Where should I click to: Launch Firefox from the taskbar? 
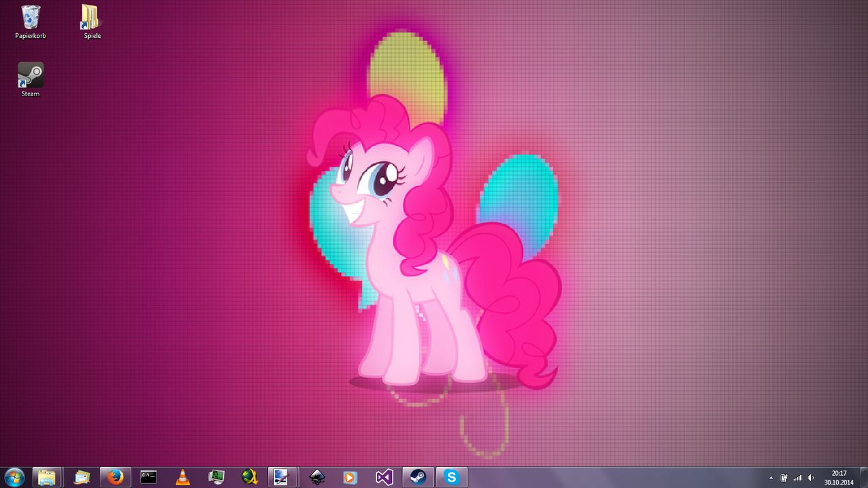click(x=115, y=477)
